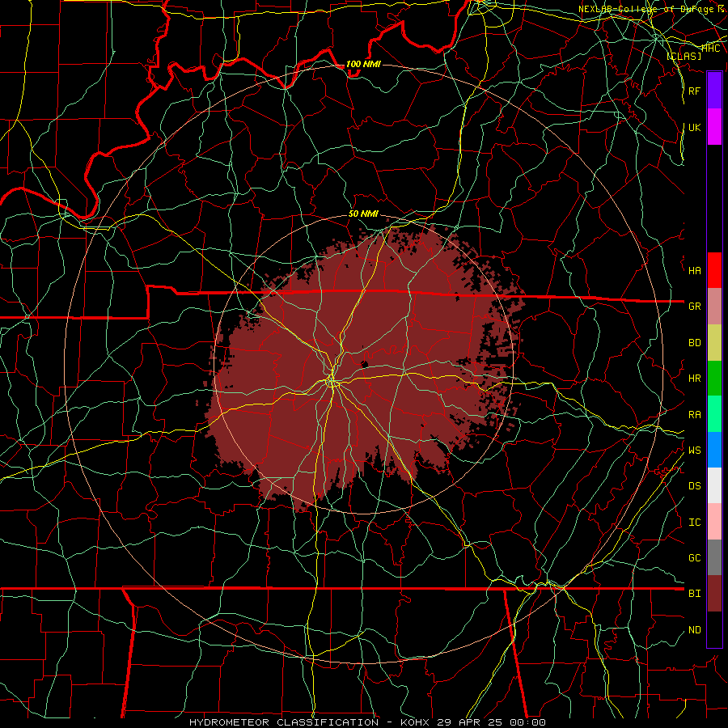The width and height of the screenshot is (728, 728).
Task: Click the 'NEXLAB-College of DuPage' header text
Action: pos(645,9)
